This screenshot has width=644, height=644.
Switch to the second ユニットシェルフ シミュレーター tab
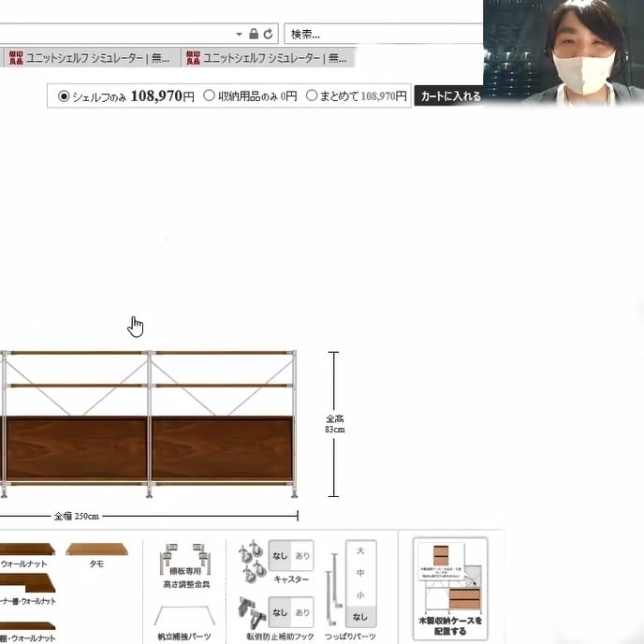coord(270,58)
